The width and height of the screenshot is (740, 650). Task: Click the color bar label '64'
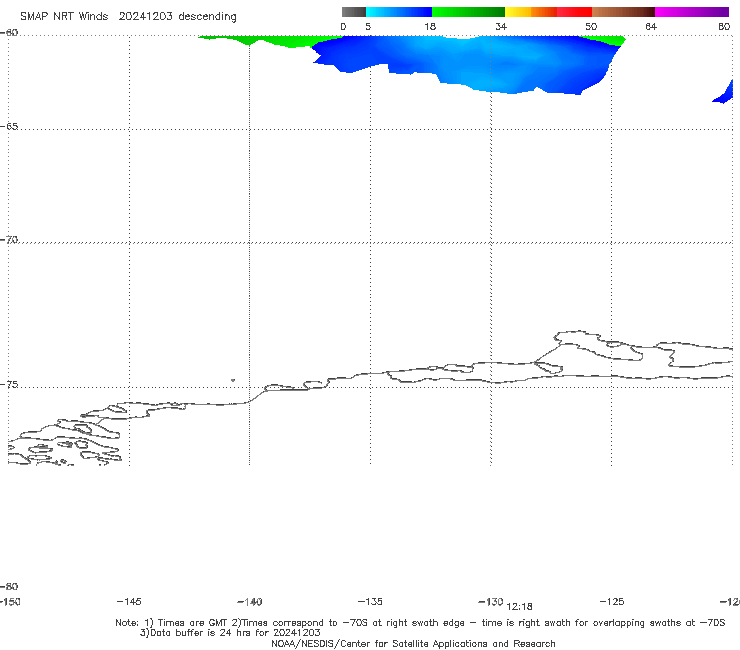[651, 26]
